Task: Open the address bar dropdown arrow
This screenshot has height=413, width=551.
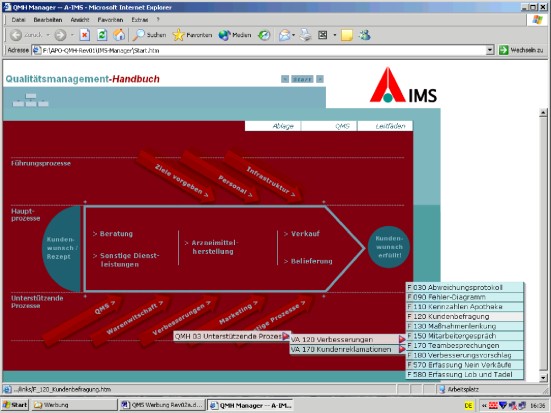Action: pos(490,50)
